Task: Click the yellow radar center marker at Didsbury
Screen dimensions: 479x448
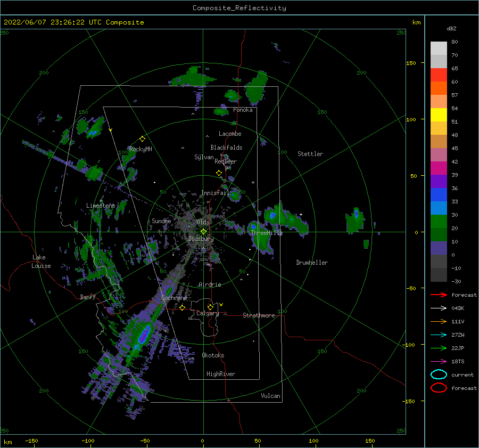Action: pos(203,232)
